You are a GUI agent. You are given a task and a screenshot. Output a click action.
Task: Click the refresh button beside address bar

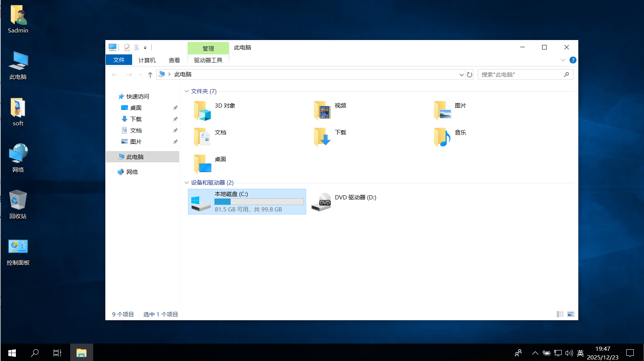tap(470, 75)
